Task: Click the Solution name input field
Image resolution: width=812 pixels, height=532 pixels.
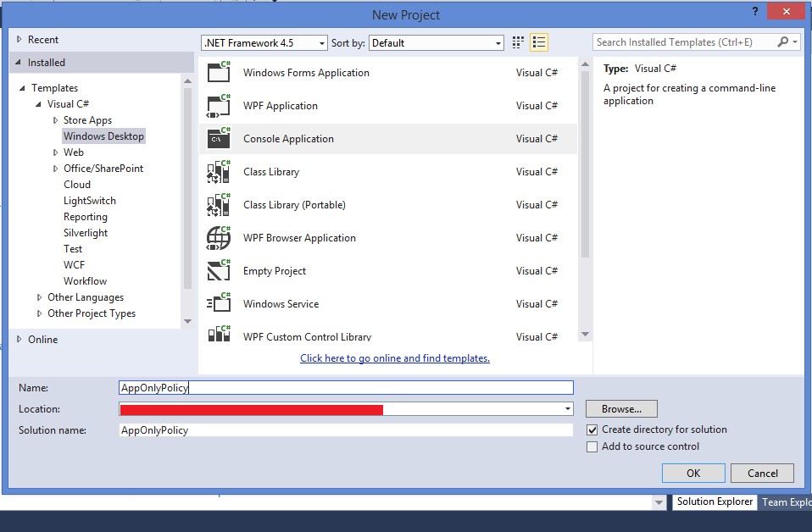Action: click(x=346, y=430)
